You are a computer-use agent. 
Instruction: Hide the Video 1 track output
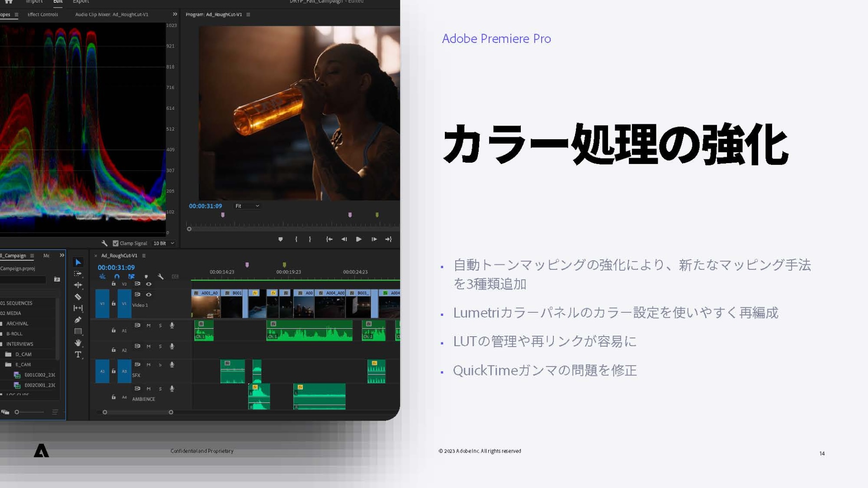(x=149, y=295)
